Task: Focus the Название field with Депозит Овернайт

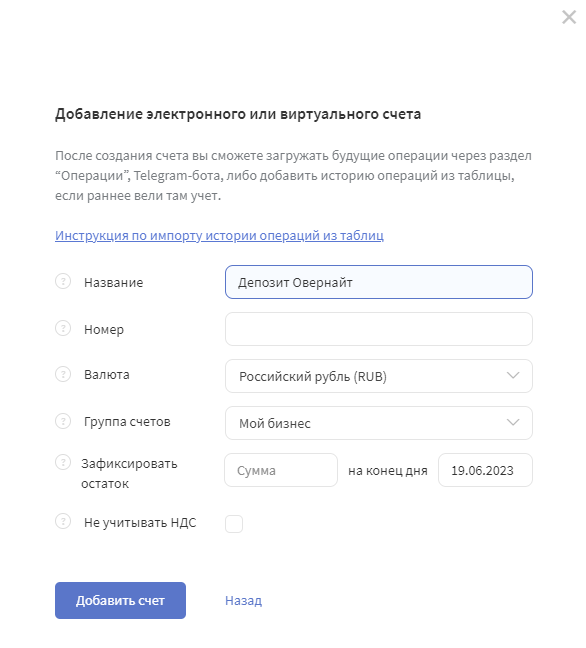Action: coord(379,282)
